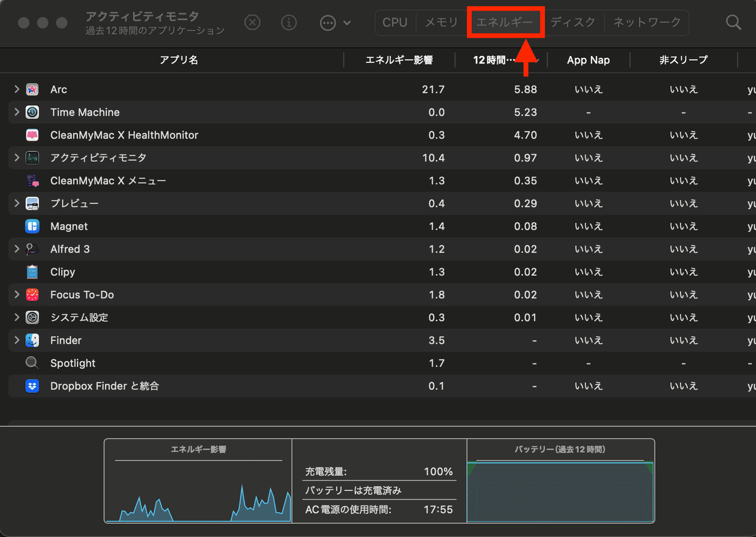Open the ellipsis more-actions dropdown in toolbar

pos(335,23)
